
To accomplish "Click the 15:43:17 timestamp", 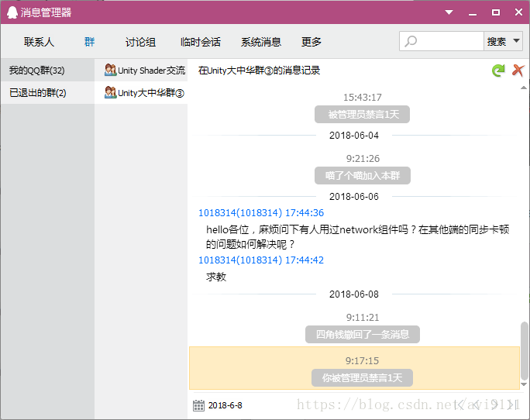I will [363, 98].
